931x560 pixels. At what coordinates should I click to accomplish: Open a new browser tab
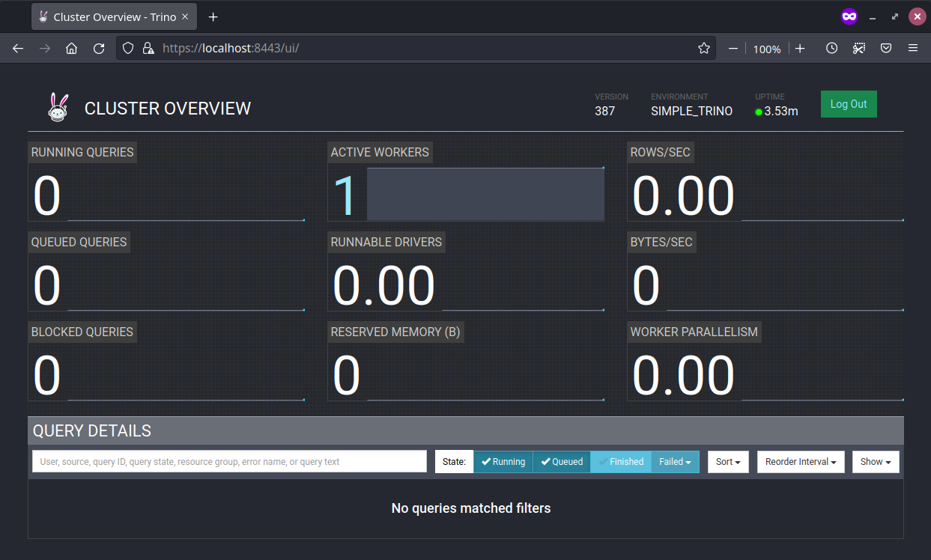click(x=213, y=16)
